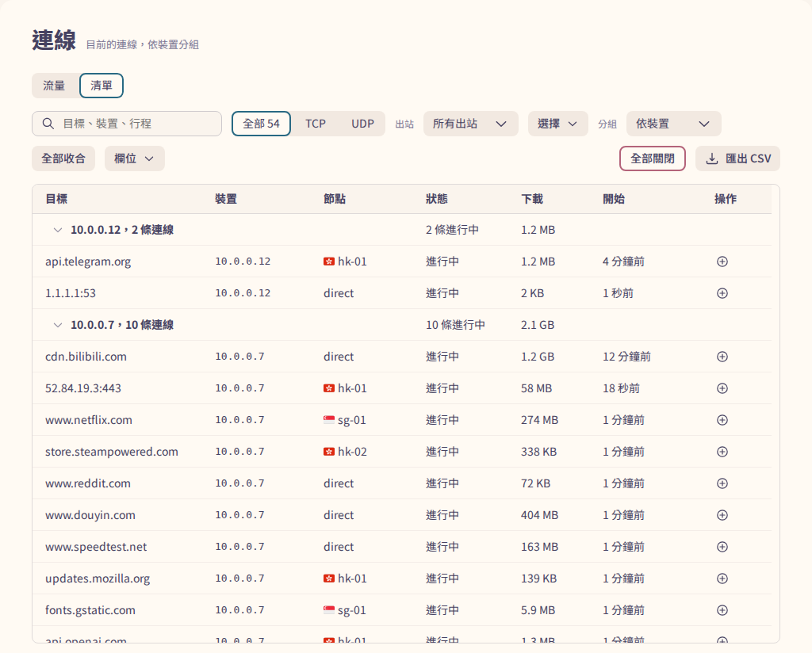Select the 全部 54 filter

click(x=261, y=124)
